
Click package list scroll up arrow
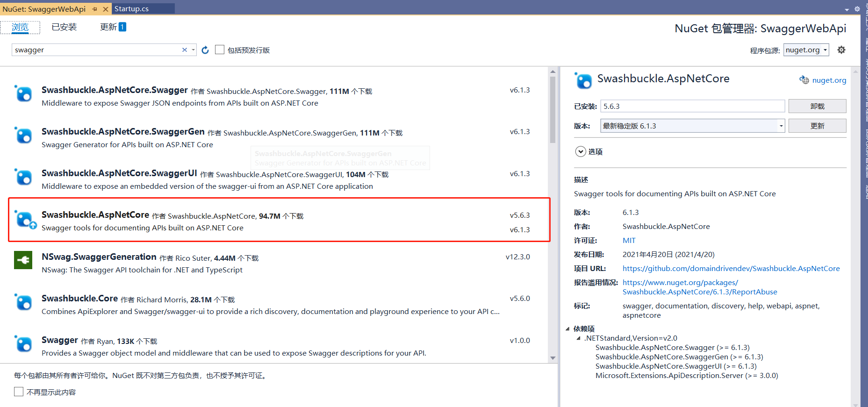point(552,71)
